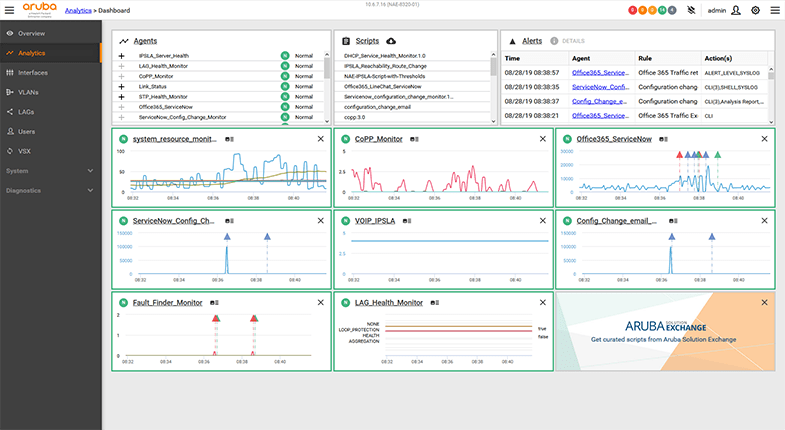Add STP_Health_Monitor agent graph with plus icon

click(x=121, y=97)
